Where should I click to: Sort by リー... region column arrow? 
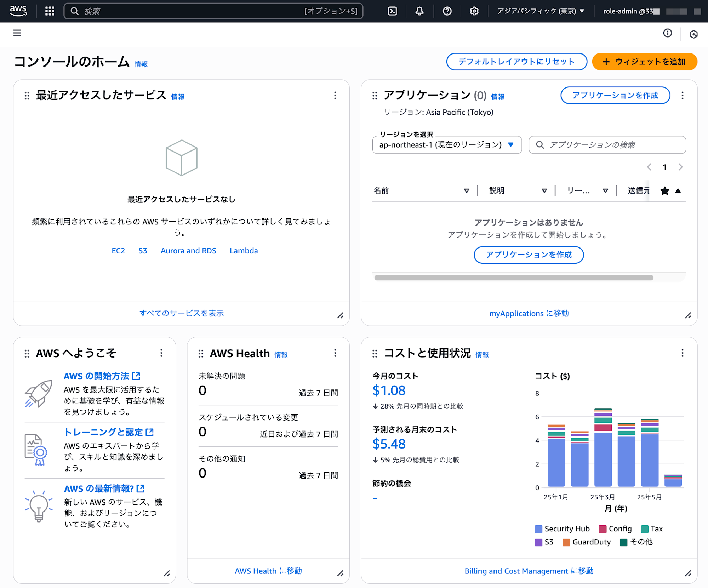605,191
